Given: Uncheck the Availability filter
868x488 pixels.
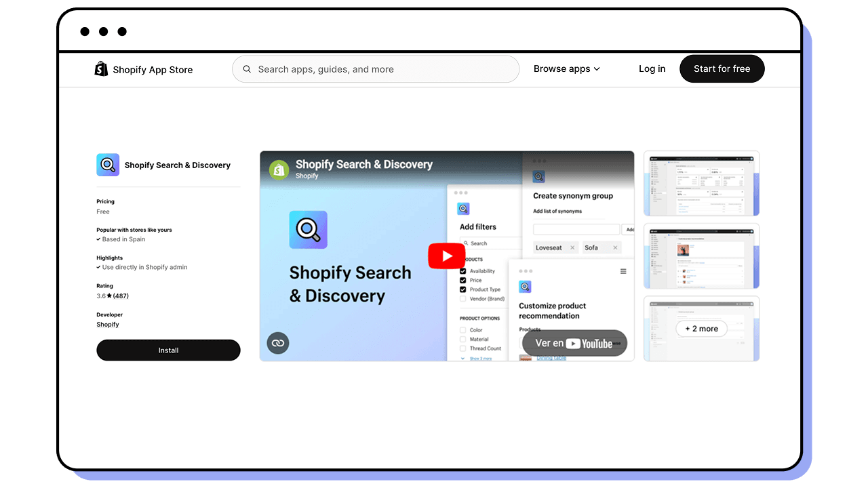Looking at the screenshot, I should (462, 271).
